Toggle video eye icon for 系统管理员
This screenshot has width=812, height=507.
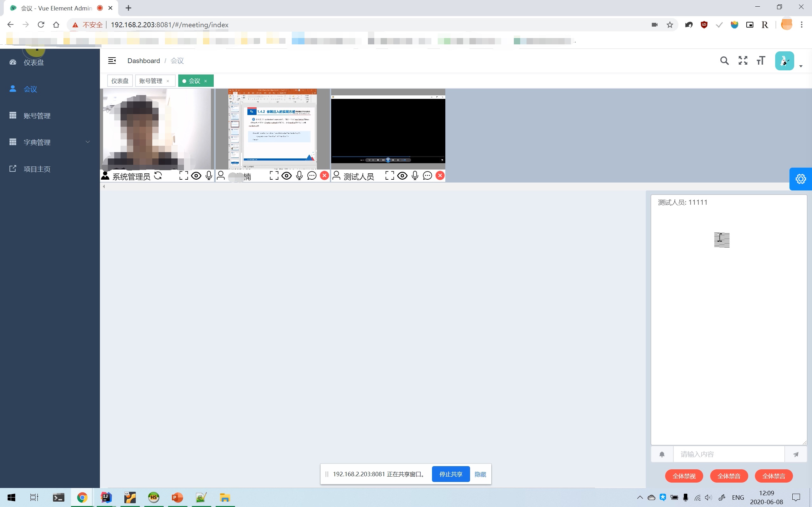tap(196, 176)
